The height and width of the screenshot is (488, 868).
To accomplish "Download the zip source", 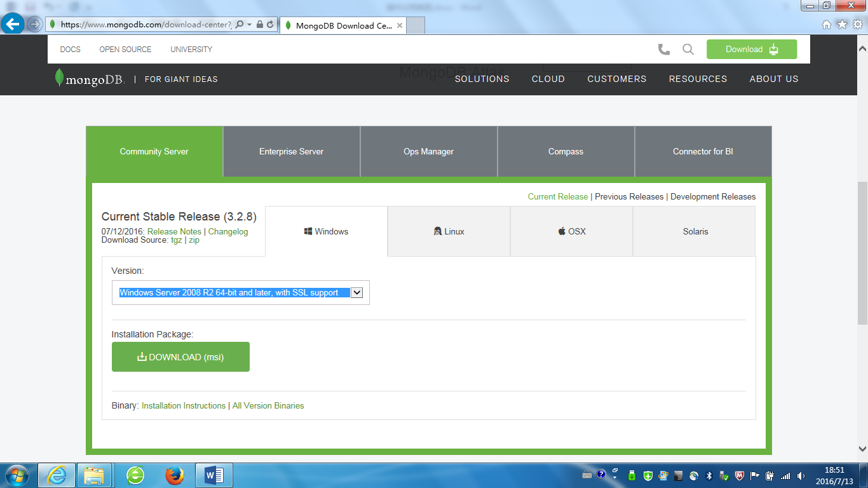I will 194,240.
